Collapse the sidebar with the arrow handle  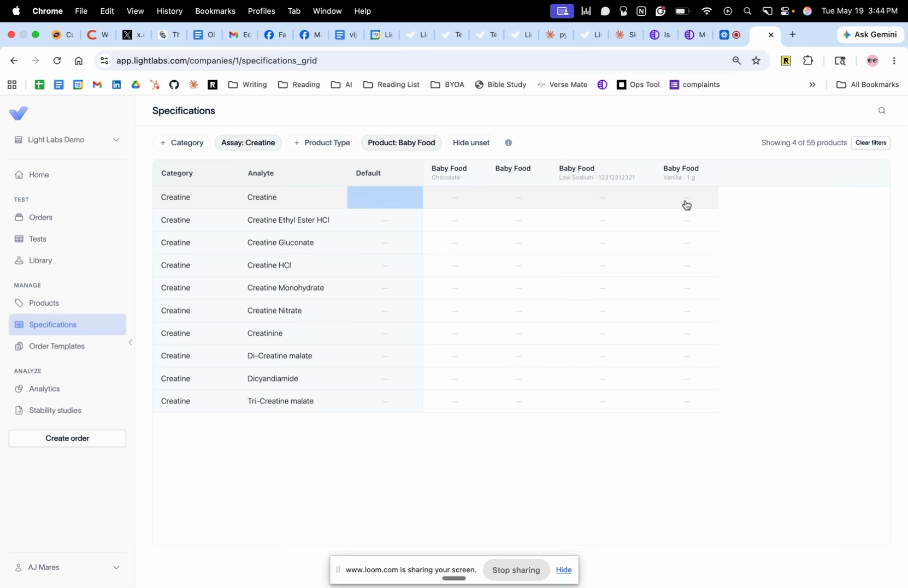(x=131, y=343)
